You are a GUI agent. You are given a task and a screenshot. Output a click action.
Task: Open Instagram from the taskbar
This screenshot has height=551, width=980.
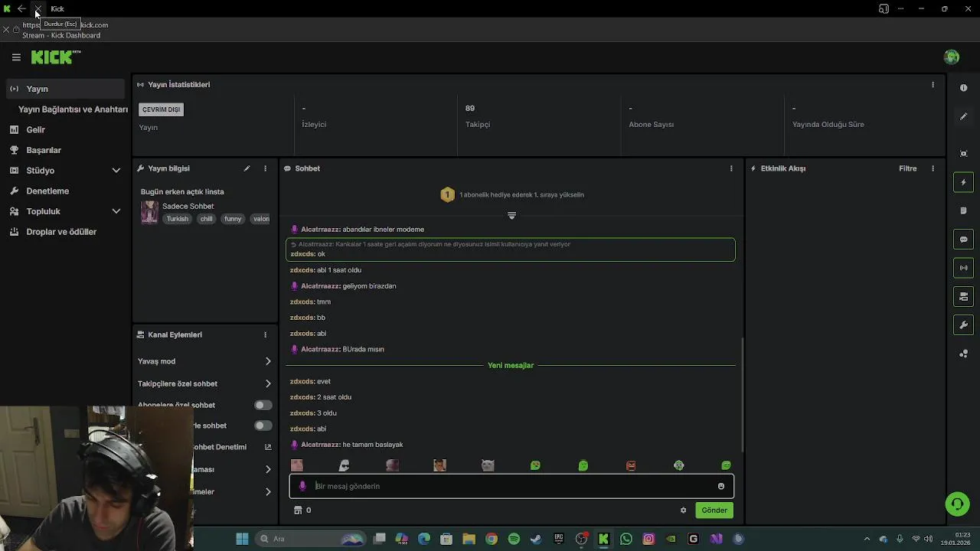648,539
